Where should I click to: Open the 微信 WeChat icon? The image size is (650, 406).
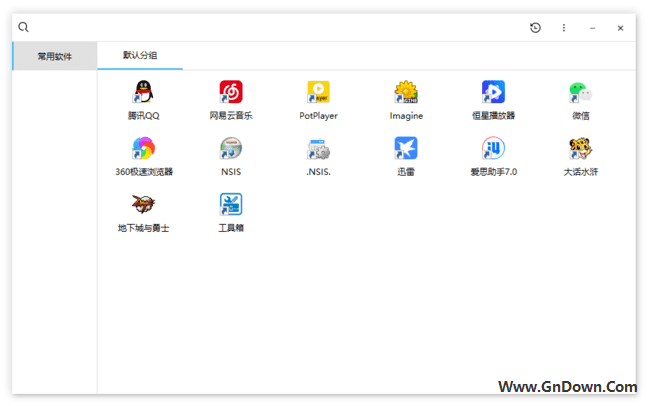click(581, 92)
